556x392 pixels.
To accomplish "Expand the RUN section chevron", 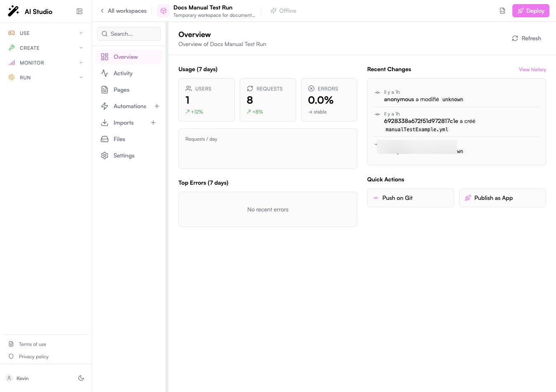I will point(81,77).
